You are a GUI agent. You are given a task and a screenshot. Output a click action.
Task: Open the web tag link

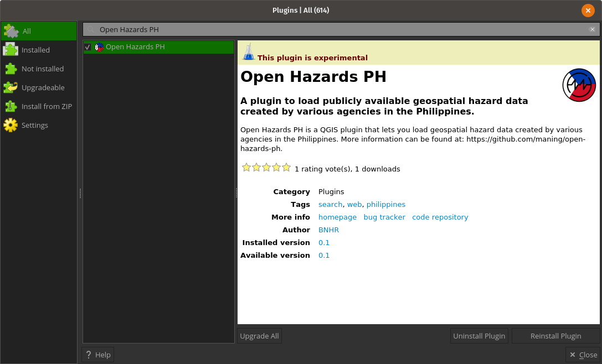click(354, 205)
